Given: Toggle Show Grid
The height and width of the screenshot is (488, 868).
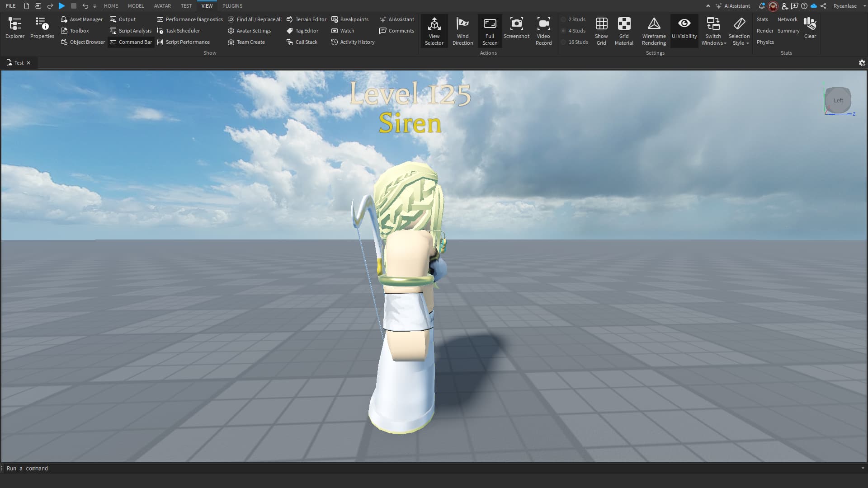Looking at the screenshot, I should [601, 31].
